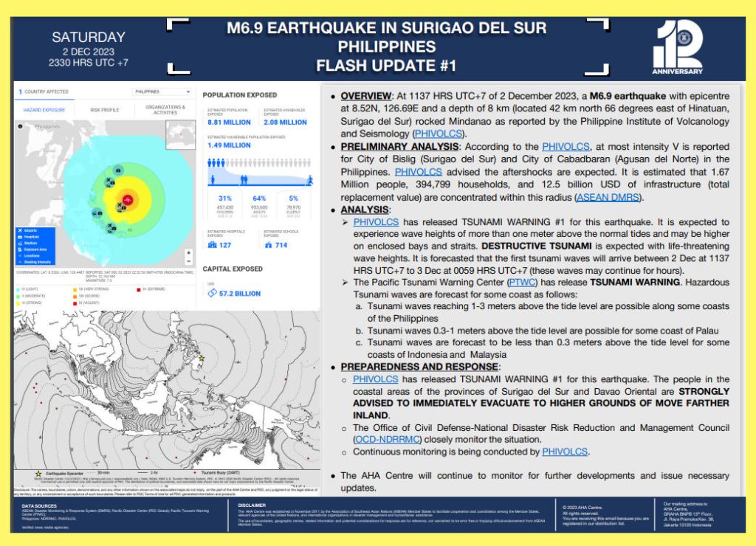
Task: Open the Organizations & Activities tab
Action: click(165, 110)
